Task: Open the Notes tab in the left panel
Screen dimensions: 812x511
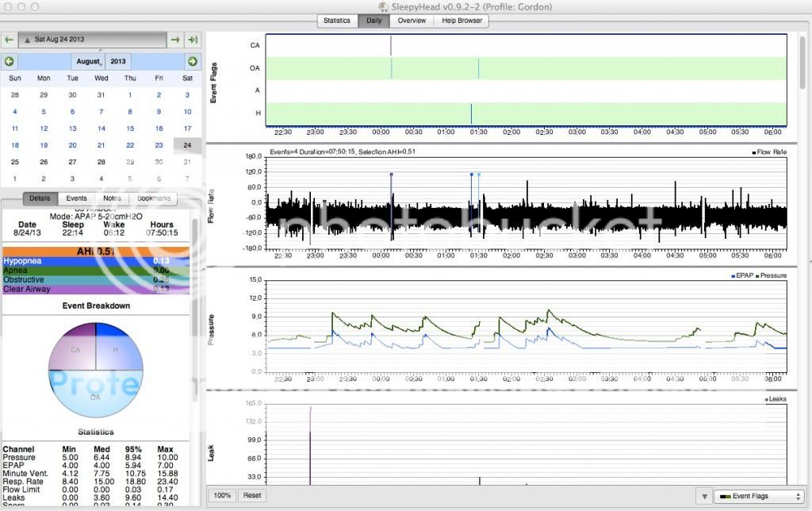Action: 112,199
